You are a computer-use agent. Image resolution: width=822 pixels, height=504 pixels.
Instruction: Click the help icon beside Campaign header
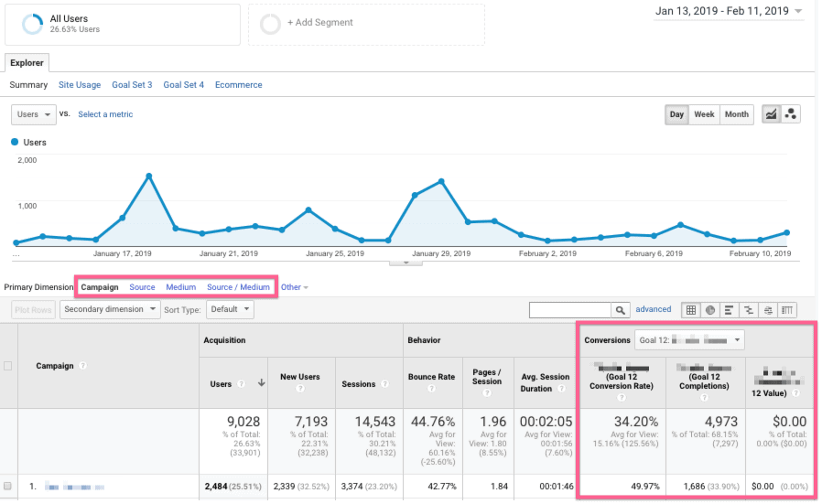(x=83, y=366)
